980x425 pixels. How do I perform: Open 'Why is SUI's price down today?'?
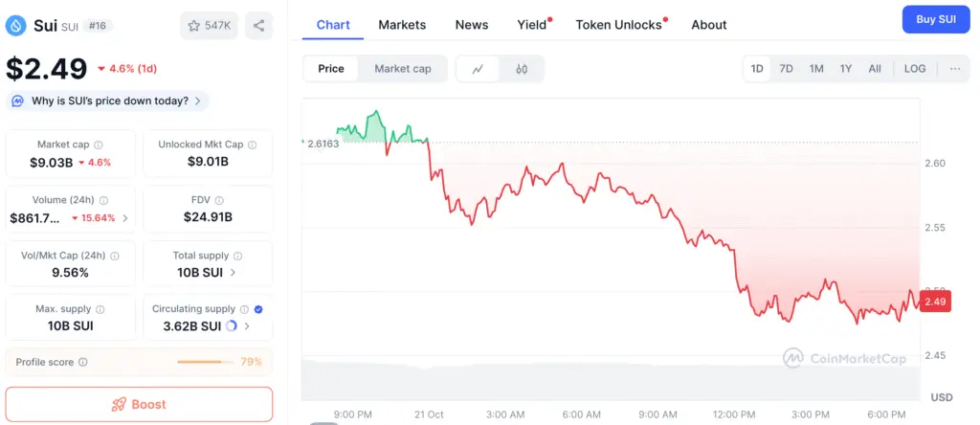click(107, 101)
